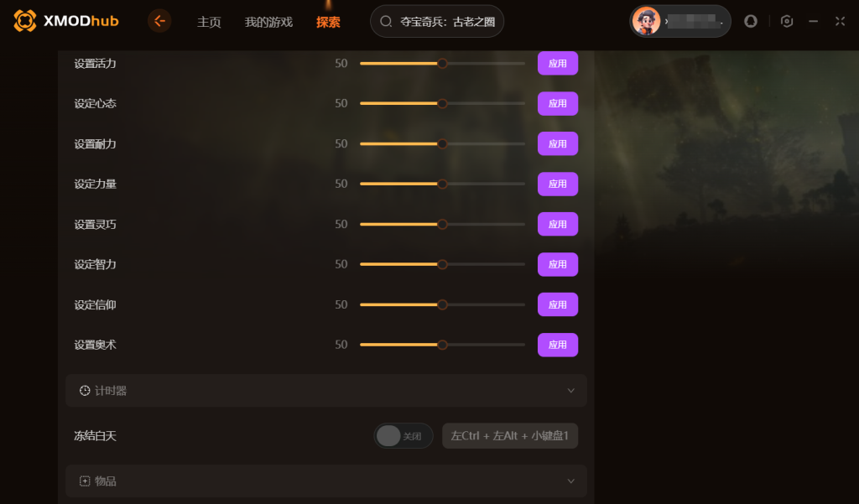Click the search magnifier icon

point(386,21)
